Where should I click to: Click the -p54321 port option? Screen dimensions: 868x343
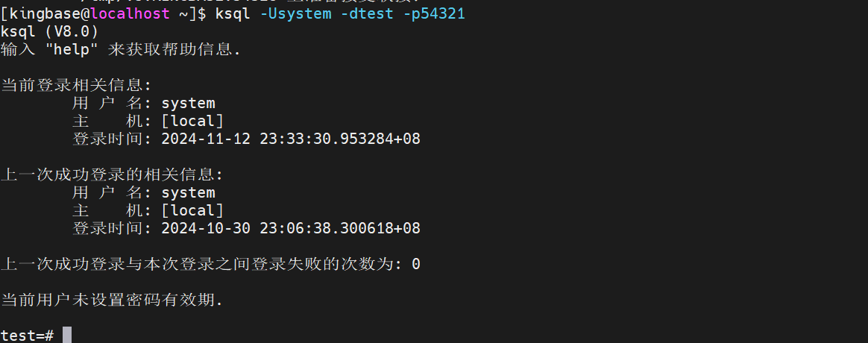434,14
